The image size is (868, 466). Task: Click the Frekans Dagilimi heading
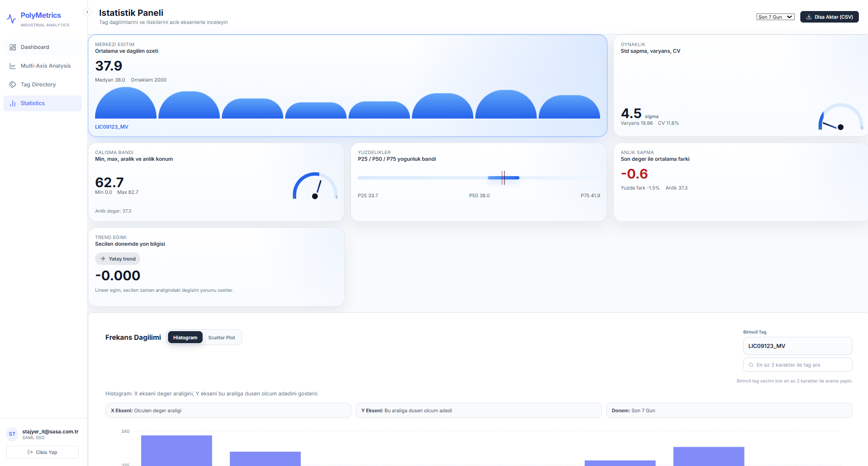pyautogui.click(x=133, y=337)
